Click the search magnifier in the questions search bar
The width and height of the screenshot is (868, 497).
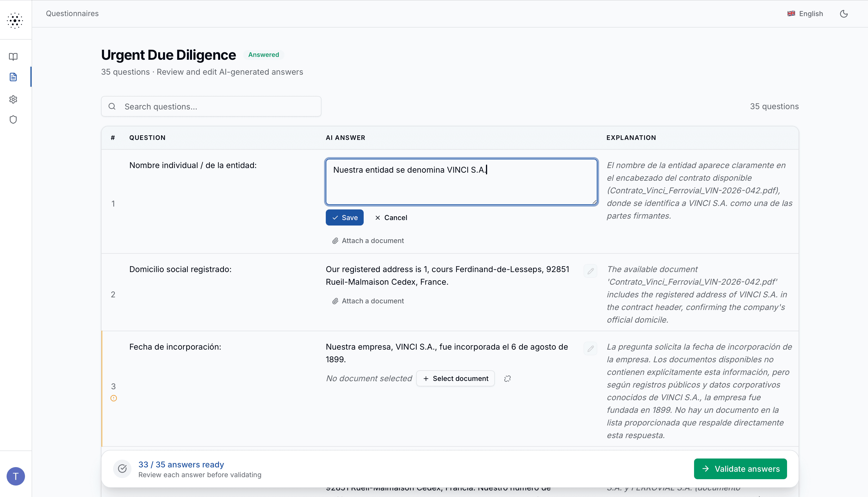point(112,106)
